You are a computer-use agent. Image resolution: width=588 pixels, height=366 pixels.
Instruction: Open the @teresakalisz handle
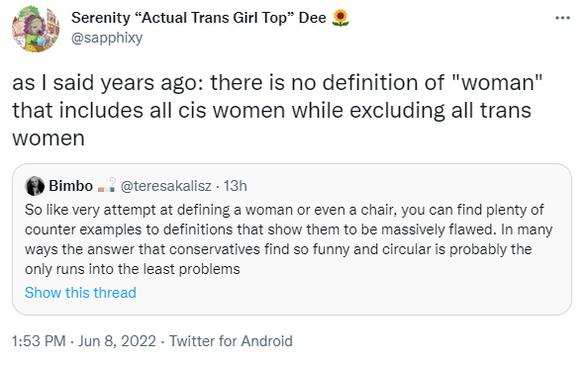tap(166, 186)
